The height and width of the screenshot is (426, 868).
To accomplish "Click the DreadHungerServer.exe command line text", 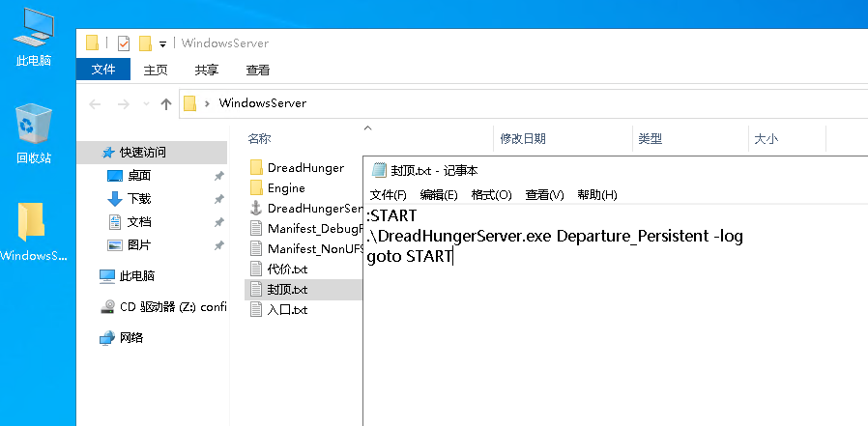I will click(x=555, y=237).
